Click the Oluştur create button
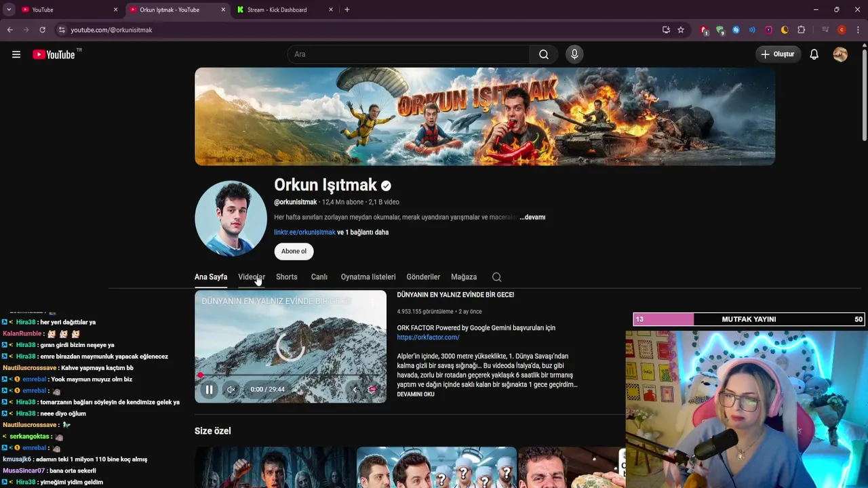Viewport: 868px width, 488px height. 778,54
